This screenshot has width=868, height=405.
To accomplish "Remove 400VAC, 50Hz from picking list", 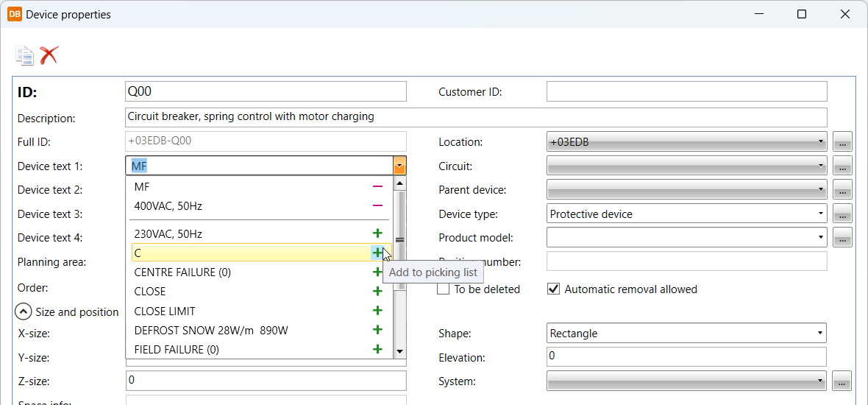I will pos(377,206).
